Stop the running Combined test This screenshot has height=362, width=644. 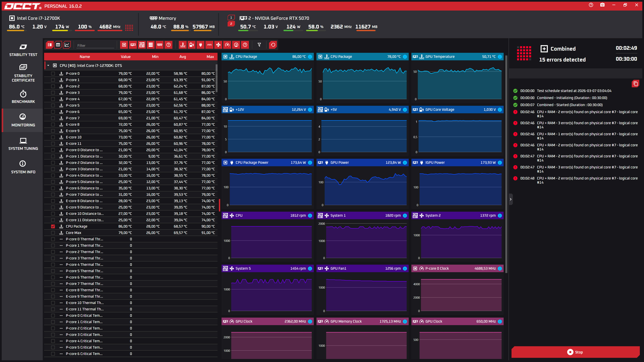[x=575, y=352]
